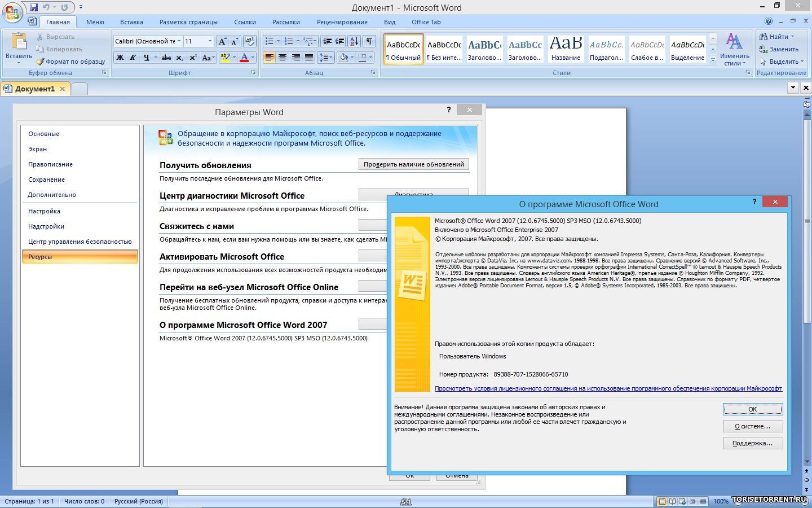The height and width of the screenshot is (508, 812).
Task: Click the Sort A-Z icon
Action: pyautogui.click(x=354, y=41)
